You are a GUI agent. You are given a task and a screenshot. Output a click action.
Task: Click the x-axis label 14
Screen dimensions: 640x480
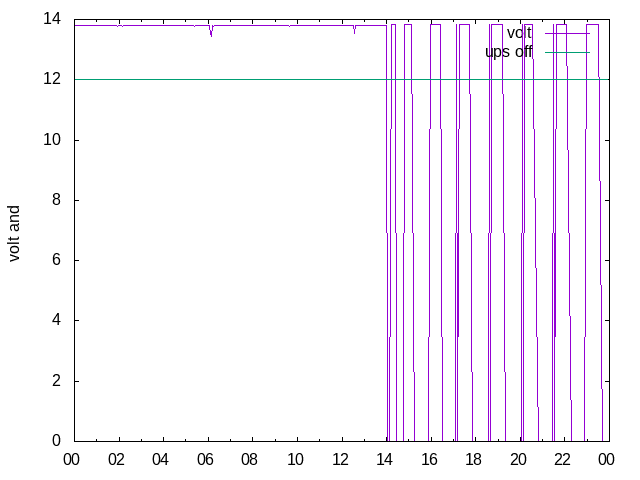click(384, 460)
